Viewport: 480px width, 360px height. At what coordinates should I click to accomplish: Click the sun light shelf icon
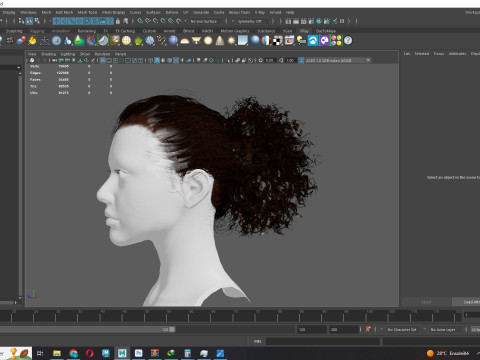pos(231,41)
